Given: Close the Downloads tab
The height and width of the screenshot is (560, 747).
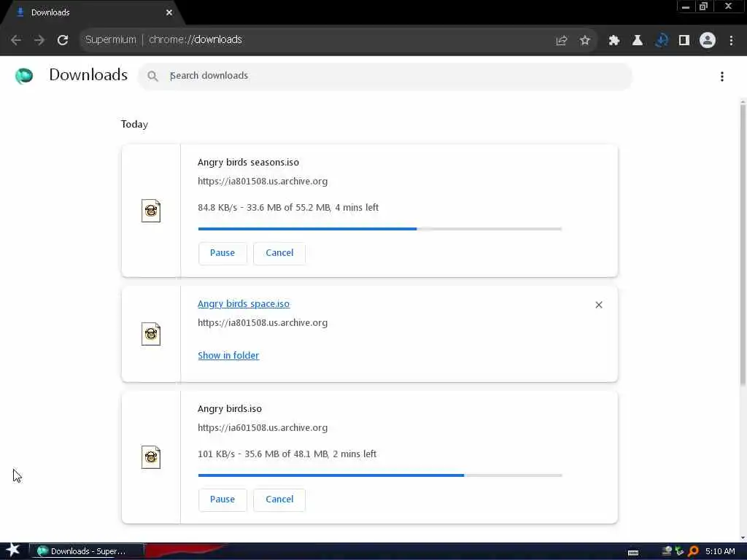Looking at the screenshot, I should (169, 12).
